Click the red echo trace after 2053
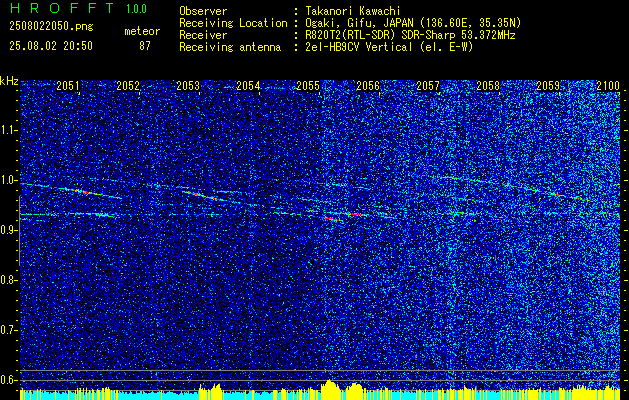This screenshot has width=629, height=400. [x=203, y=196]
